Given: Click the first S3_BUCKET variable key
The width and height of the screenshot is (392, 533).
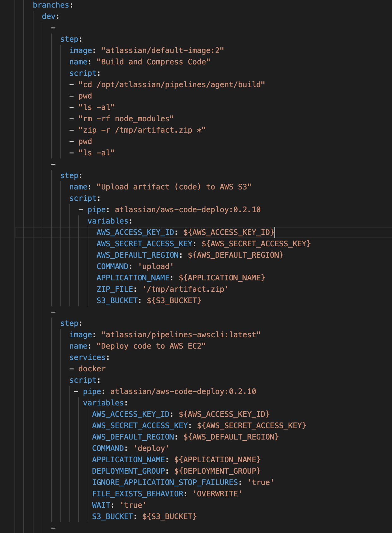Looking at the screenshot, I should (117, 301).
